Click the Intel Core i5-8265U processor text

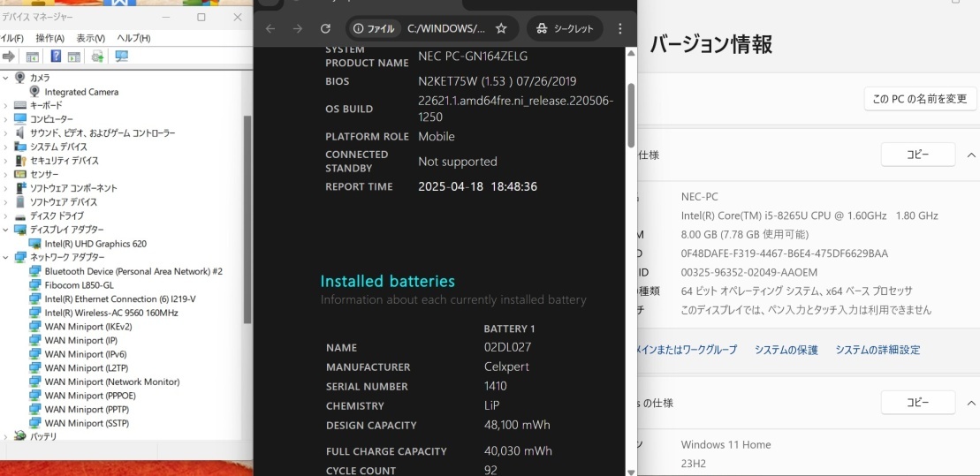[x=809, y=215]
